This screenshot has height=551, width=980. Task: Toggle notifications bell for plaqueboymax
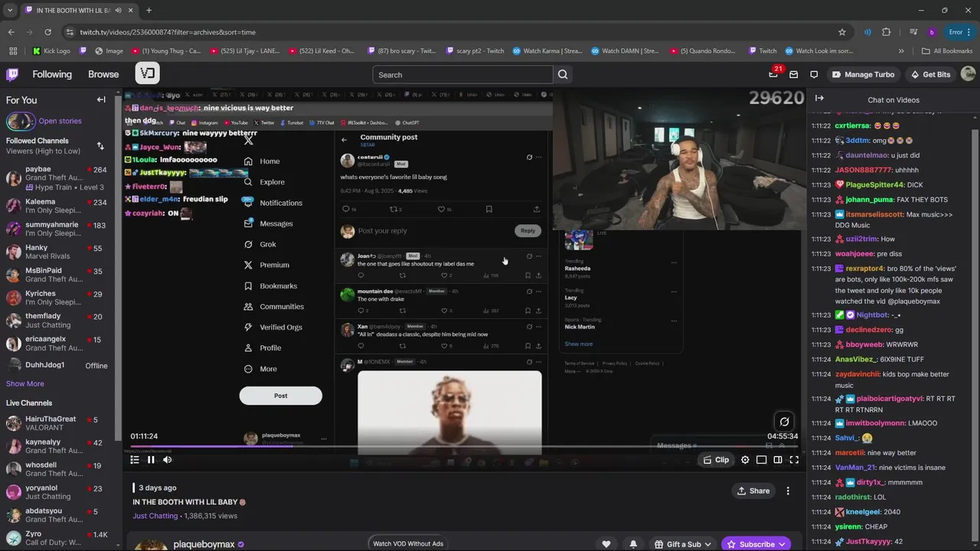point(633,544)
